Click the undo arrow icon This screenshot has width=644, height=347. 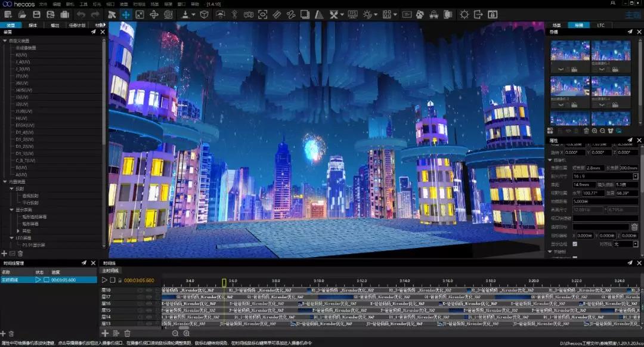coord(81,15)
